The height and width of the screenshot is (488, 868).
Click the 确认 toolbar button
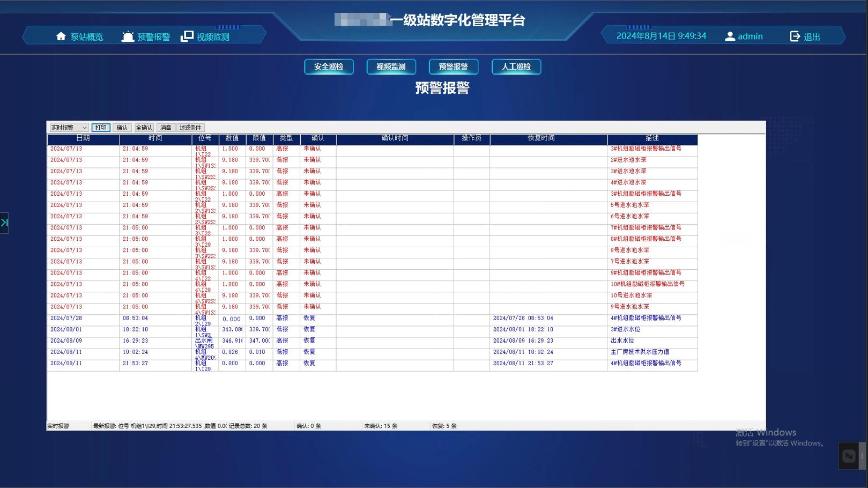click(122, 128)
